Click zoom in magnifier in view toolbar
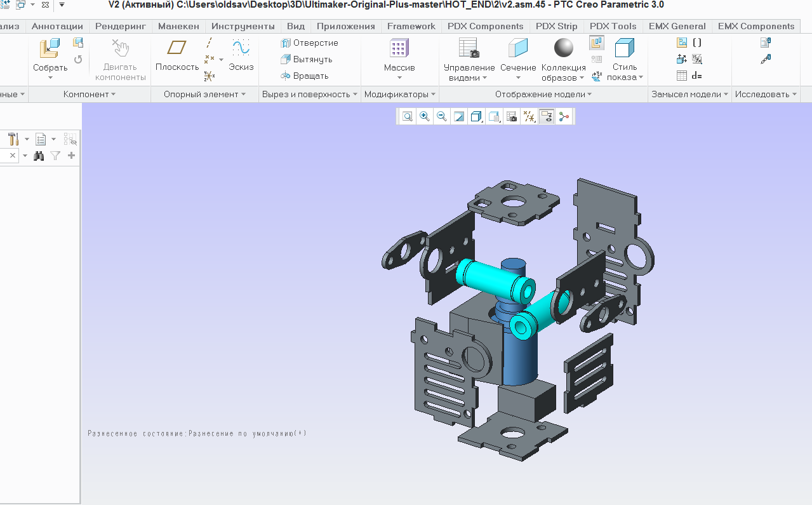 click(424, 116)
